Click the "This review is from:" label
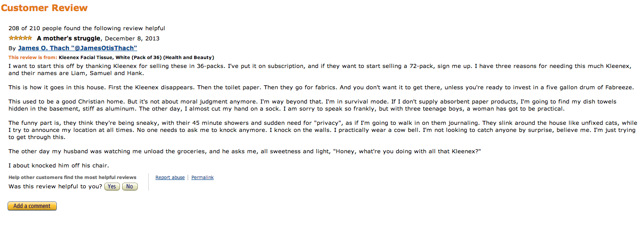The width and height of the screenshot is (644, 227). click(x=32, y=57)
